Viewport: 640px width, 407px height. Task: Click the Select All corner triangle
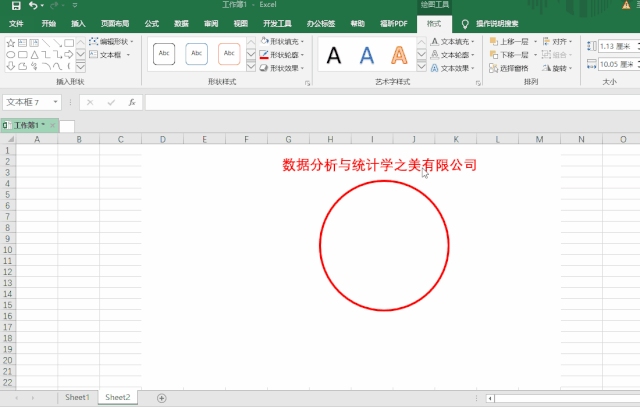pos(9,139)
